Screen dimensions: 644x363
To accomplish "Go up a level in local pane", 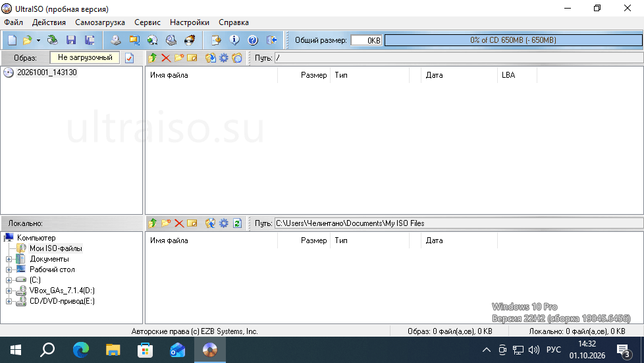I will pyautogui.click(x=153, y=223).
